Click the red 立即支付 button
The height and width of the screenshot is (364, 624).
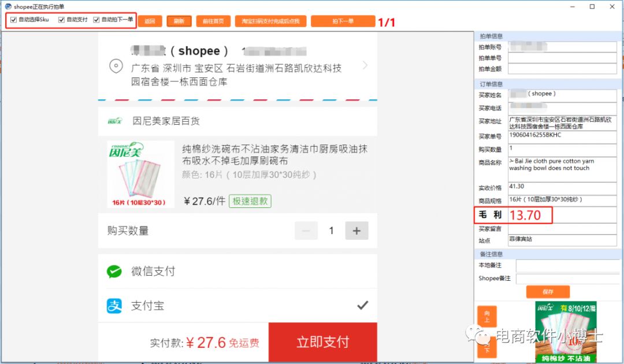click(x=323, y=342)
